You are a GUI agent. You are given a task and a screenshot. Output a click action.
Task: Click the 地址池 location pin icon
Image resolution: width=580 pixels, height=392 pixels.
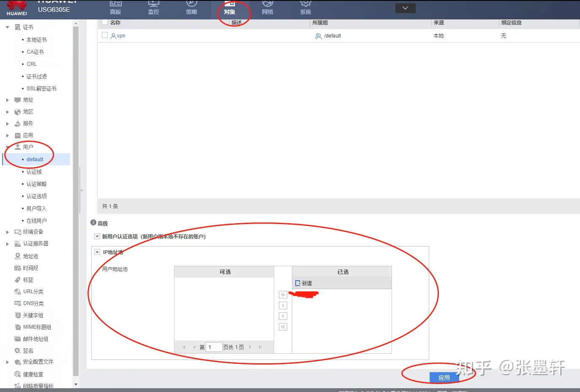[18, 256]
